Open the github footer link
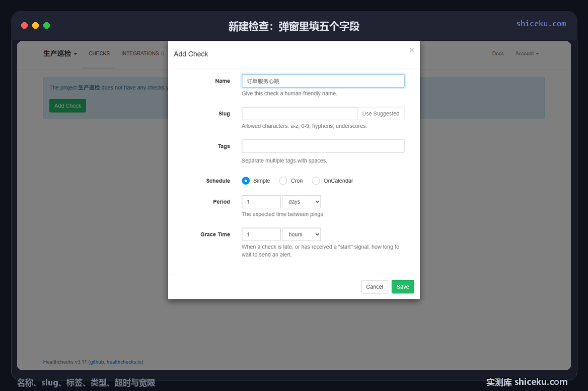Viewport: 588px width, 391px height. tap(97, 362)
